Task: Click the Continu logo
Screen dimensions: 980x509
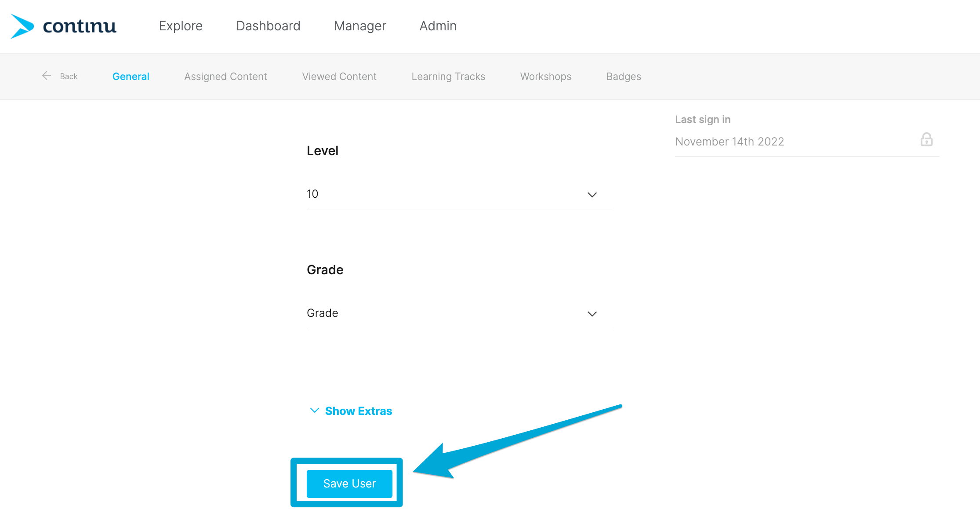Action: click(63, 26)
